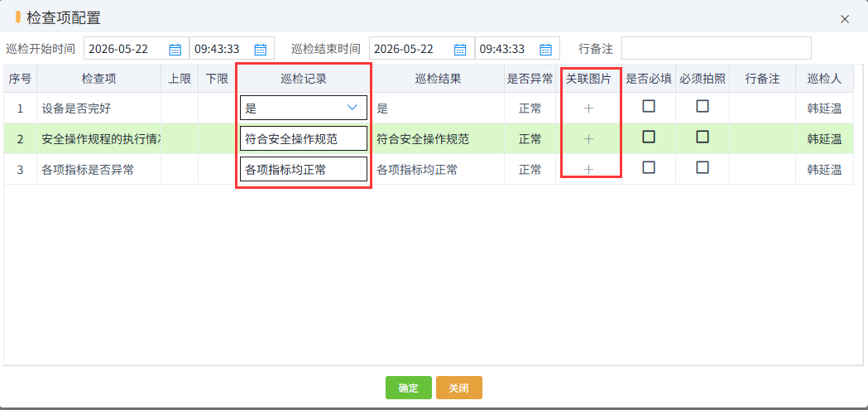This screenshot has width=868, height=410.
Task: Click the 上限 column header
Action: click(180, 79)
